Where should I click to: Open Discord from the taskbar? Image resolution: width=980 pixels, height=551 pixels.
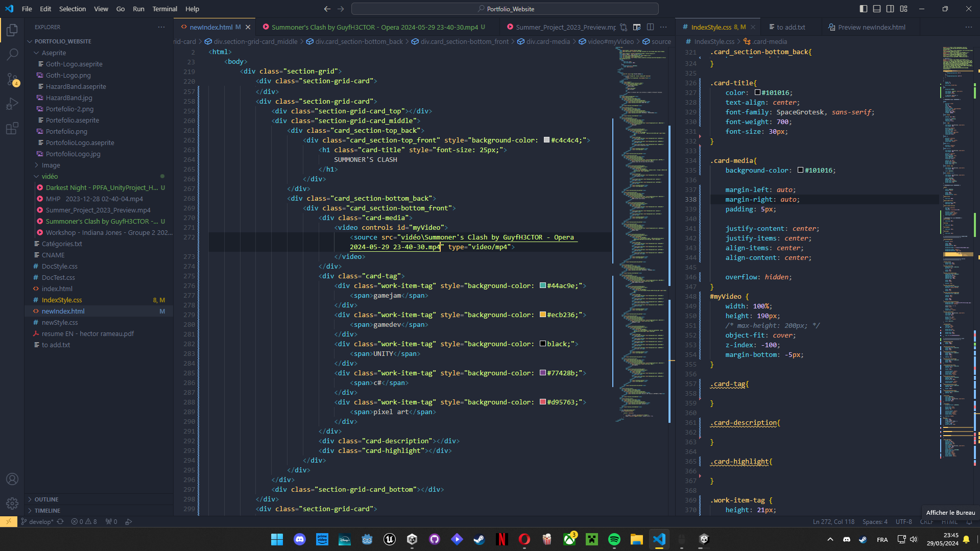300,539
